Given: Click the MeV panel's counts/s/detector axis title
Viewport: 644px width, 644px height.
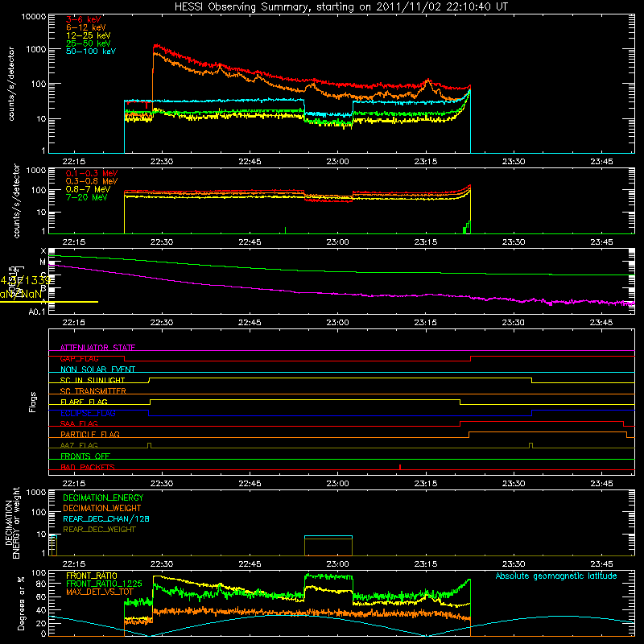Looking at the screenshot, I should 16,201.
